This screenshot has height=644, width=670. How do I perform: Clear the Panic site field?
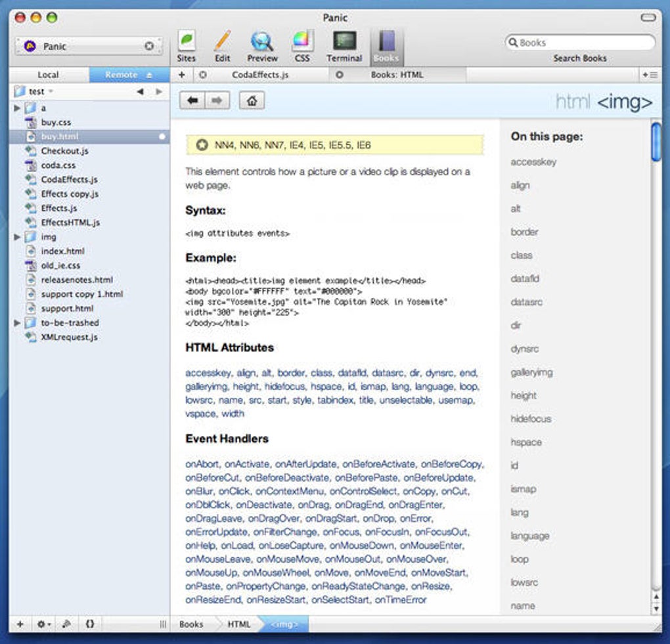point(149,46)
